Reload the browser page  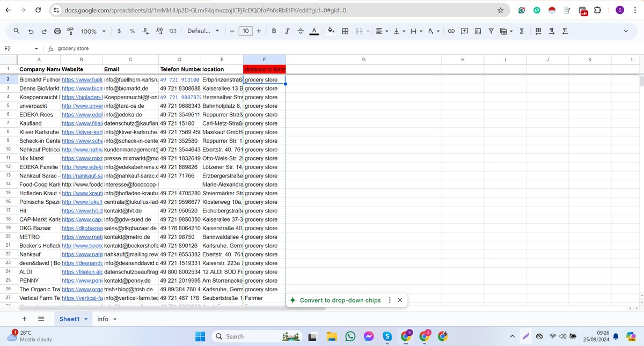(38, 10)
